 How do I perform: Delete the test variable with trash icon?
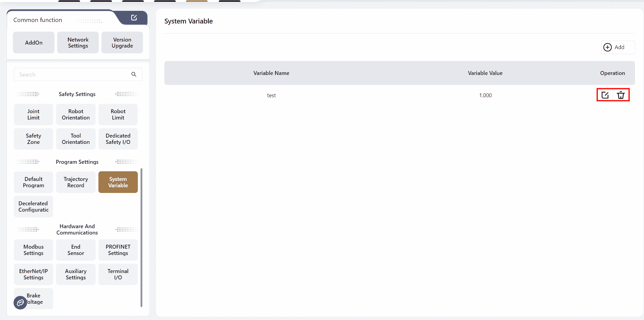coord(621,95)
